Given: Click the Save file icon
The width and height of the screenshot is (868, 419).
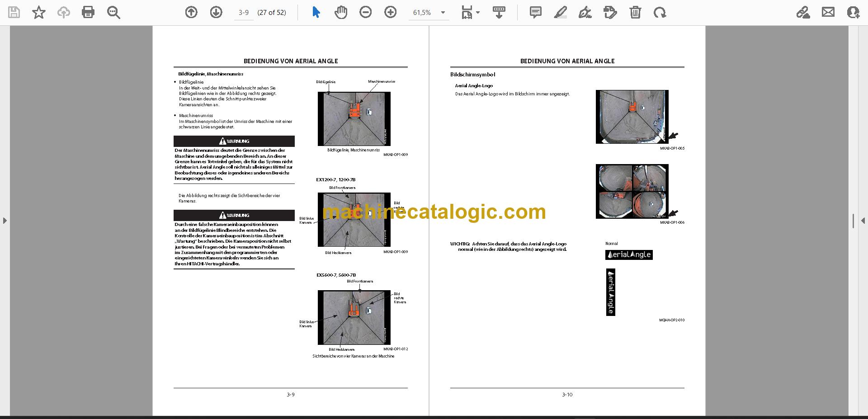Looking at the screenshot, I should click(14, 12).
